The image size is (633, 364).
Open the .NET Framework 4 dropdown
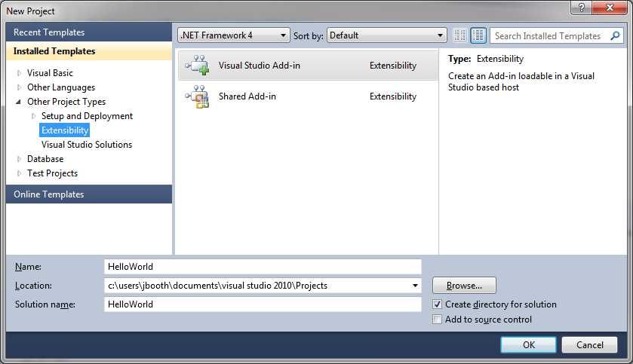coord(233,35)
